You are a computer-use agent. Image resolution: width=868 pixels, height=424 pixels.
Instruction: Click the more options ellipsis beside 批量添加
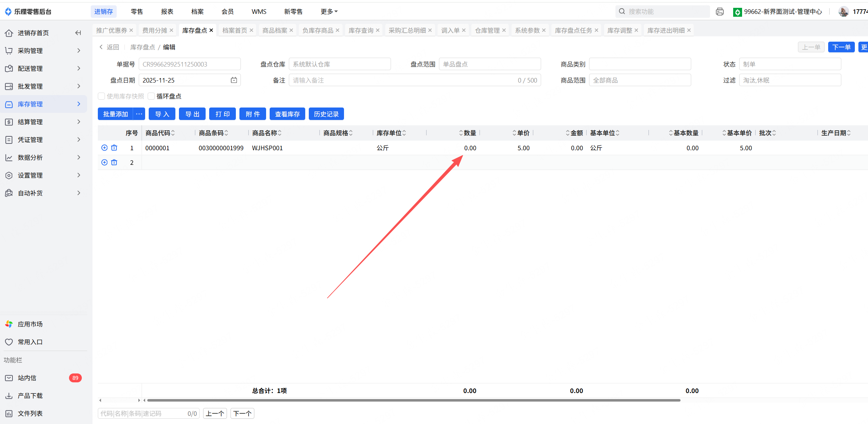(139, 114)
